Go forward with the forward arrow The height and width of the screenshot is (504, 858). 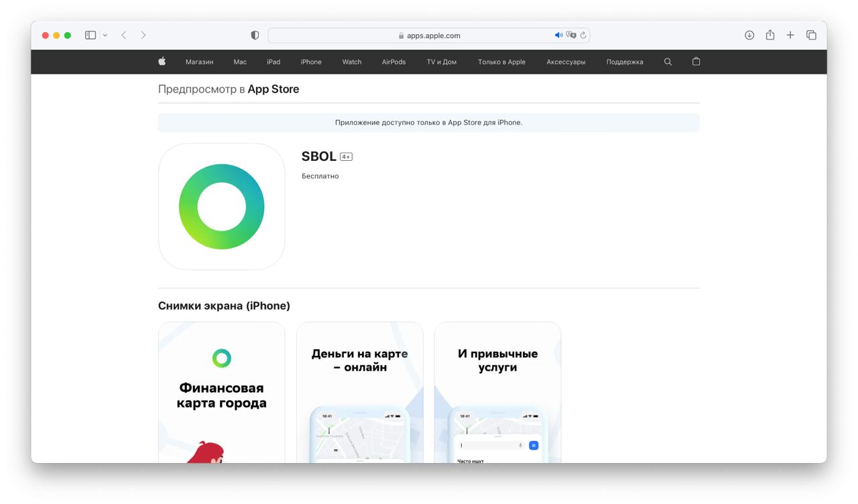(x=143, y=35)
